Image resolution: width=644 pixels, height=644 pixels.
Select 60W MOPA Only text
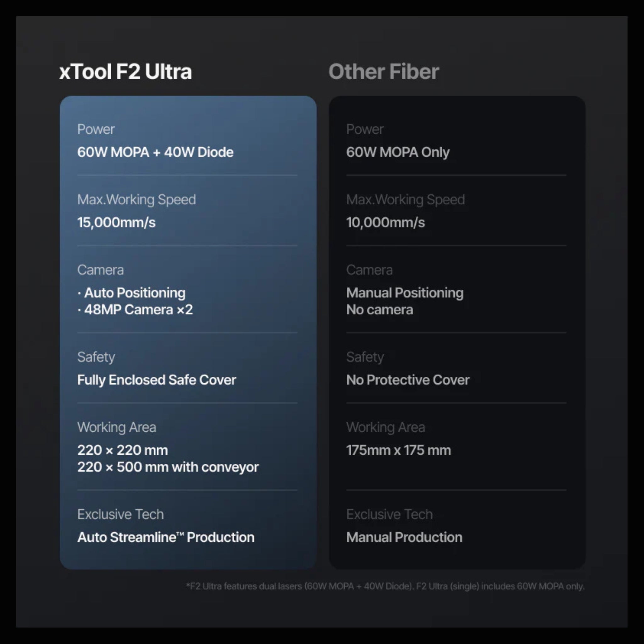click(x=398, y=152)
